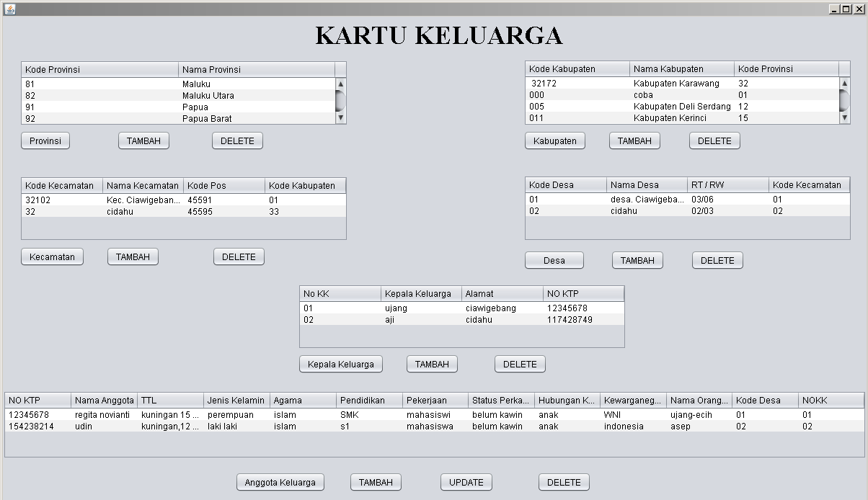Viewport: 868px width, 500px height.
Task: Click TAMBAH under the Desa table
Action: pos(637,260)
